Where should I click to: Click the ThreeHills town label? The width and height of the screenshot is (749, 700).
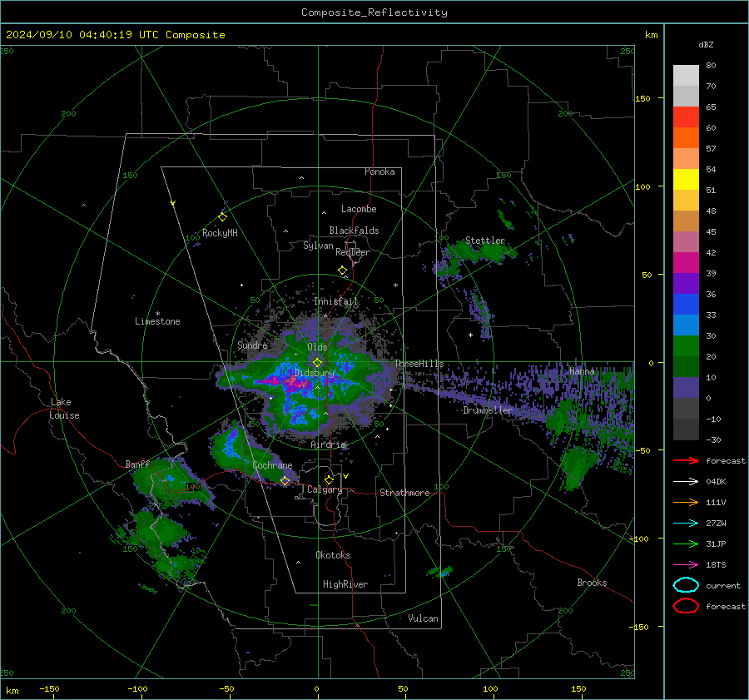tap(419, 364)
